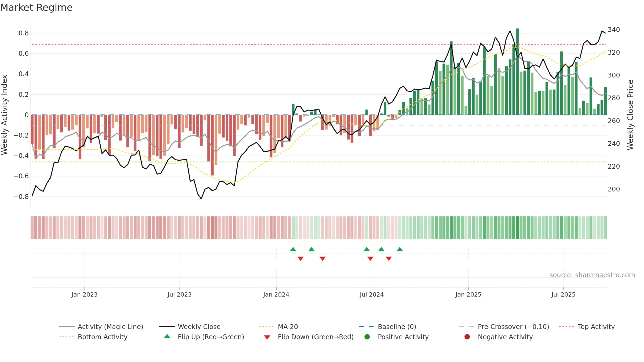
Task: Click the −0.4 tick on the left axis
Action: coord(21,156)
